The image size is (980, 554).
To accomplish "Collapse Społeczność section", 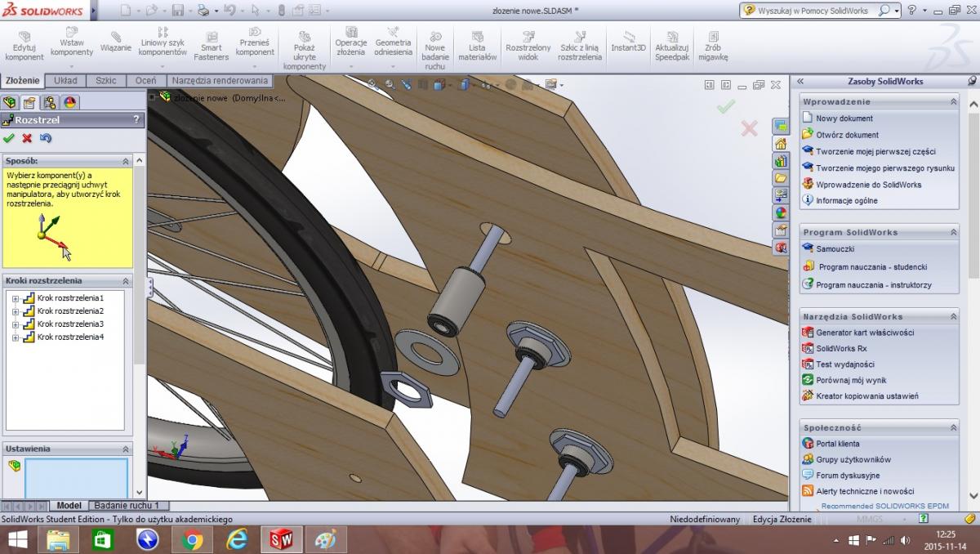I will (x=952, y=427).
